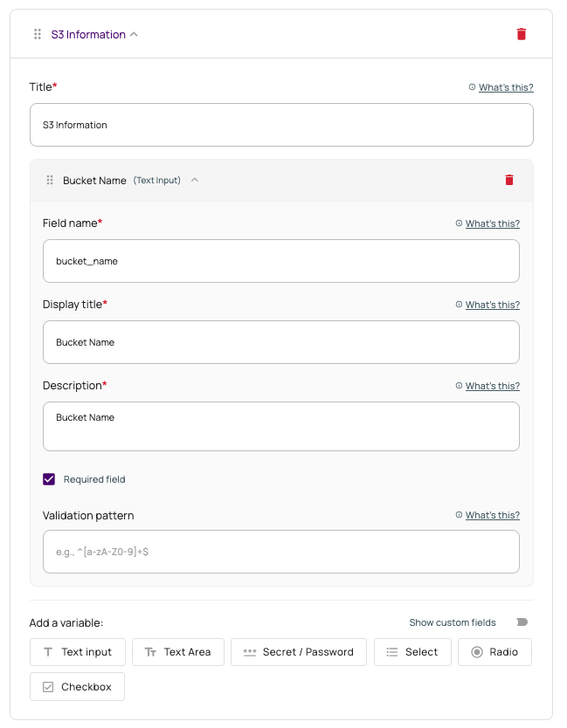Add a Text input variable
This screenshot has width=567, height=728.
pyautogui.click(x=77, y=651)
